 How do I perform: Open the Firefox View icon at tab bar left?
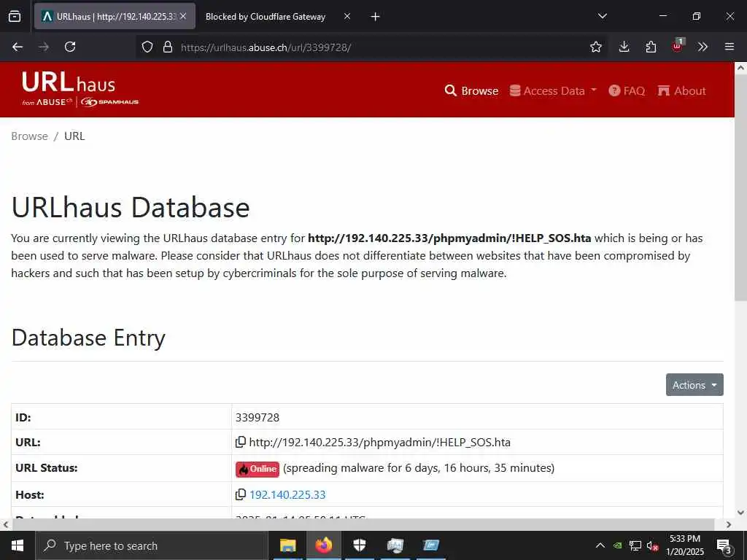click(15, 16)
